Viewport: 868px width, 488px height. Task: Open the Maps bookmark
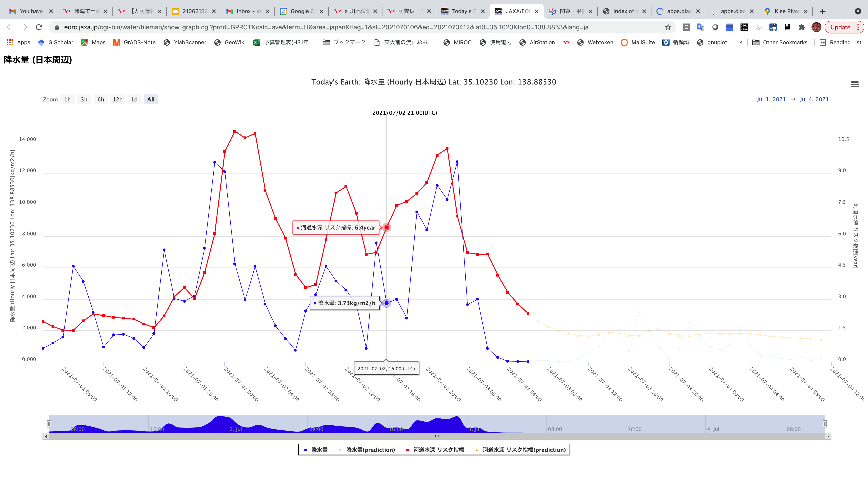coord(93,42)
